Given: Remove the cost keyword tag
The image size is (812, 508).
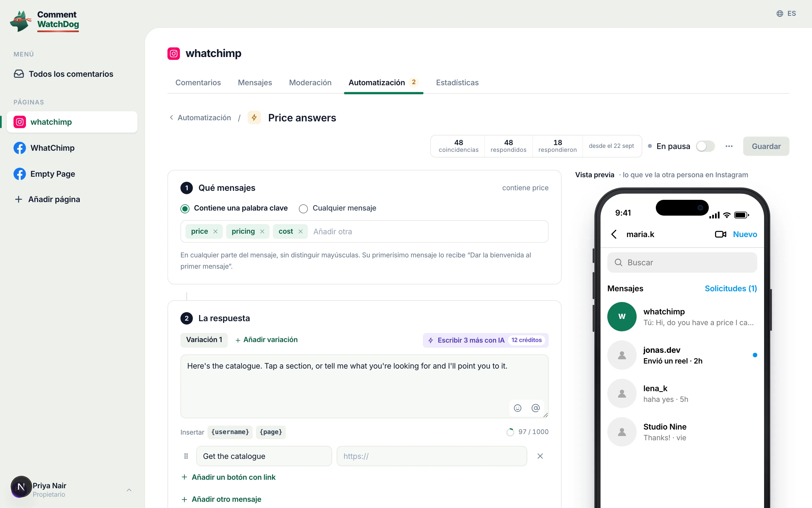Looking at the screenshot, I should point(300,231).
